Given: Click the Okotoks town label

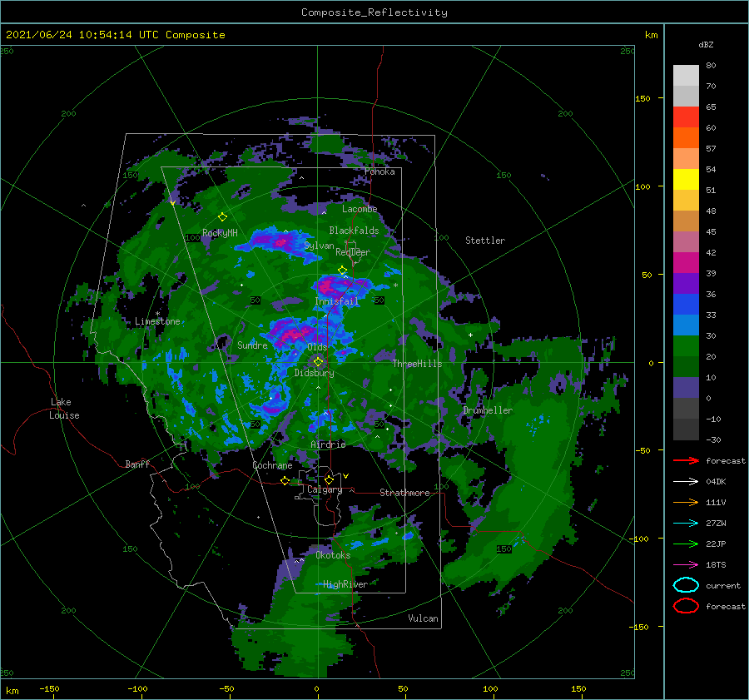Looking at the screenshot, I should 333,555.
